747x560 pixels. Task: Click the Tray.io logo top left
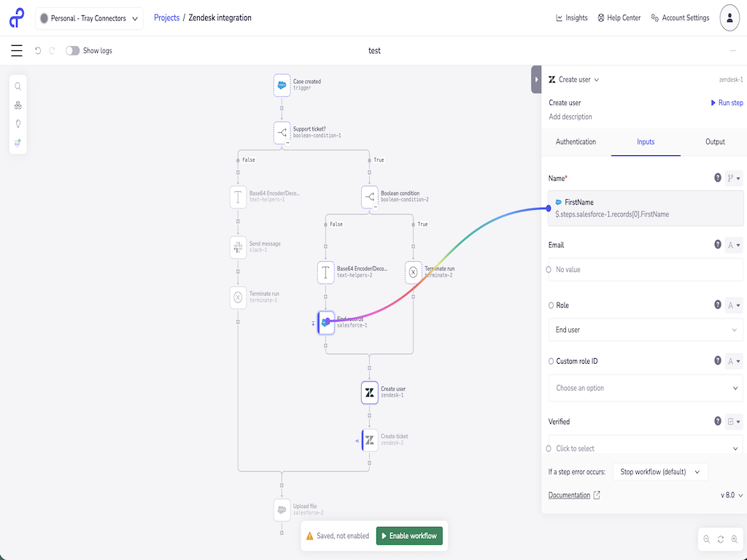pos(15,17)
